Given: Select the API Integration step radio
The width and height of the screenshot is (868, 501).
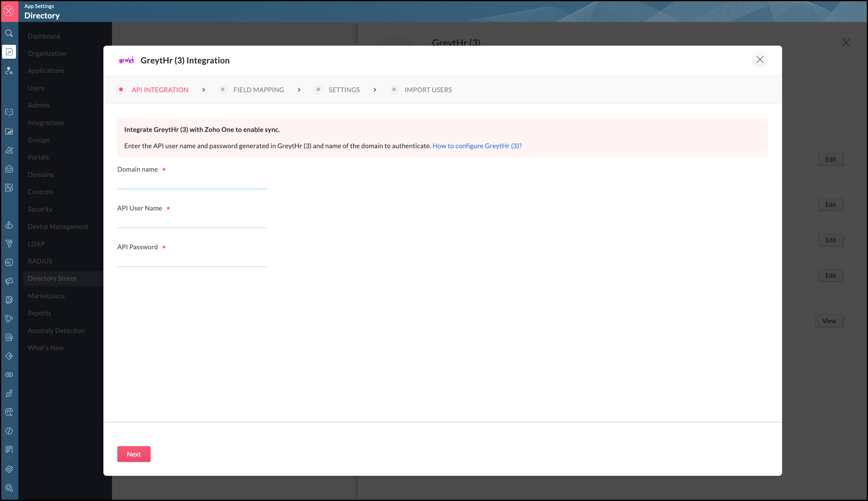Looking at the screenshot, I should coord(121,90).
